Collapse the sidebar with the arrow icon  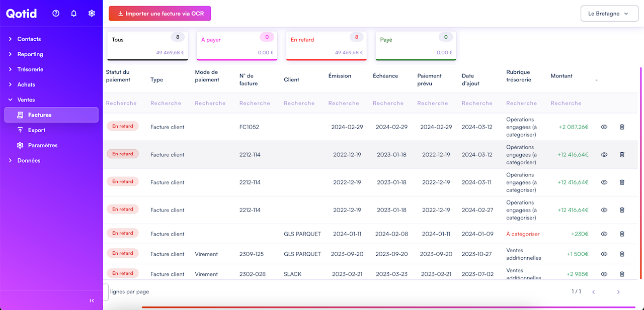(x=92, y=300)
